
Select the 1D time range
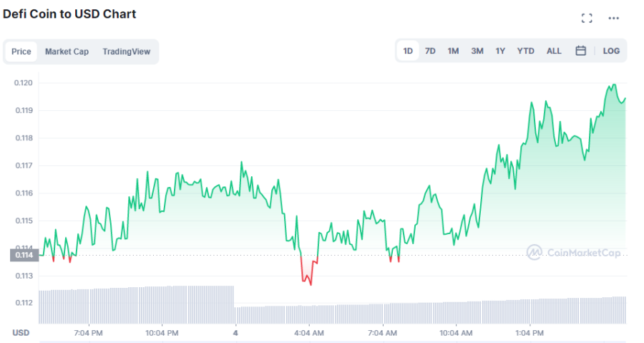pyautogui.click(x=408, y=51)
